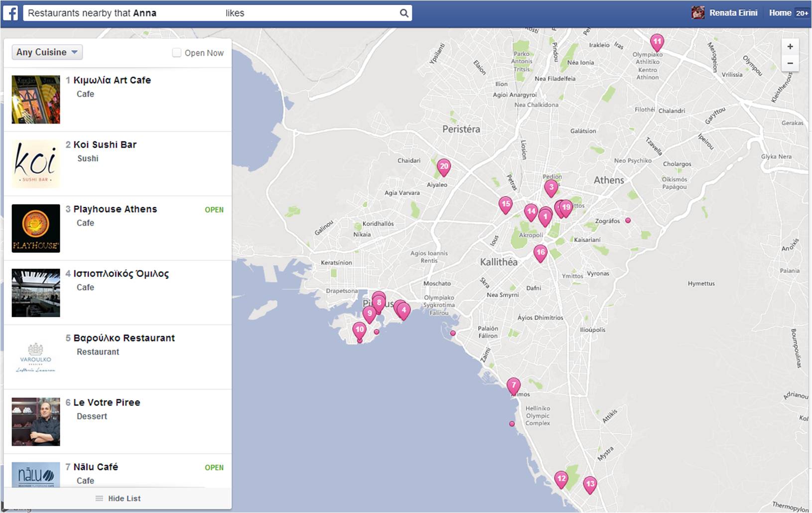Select map pin number 9
The width and height of the screenshot is (812, 513).
pyautogui.click(x=369, y=314)
